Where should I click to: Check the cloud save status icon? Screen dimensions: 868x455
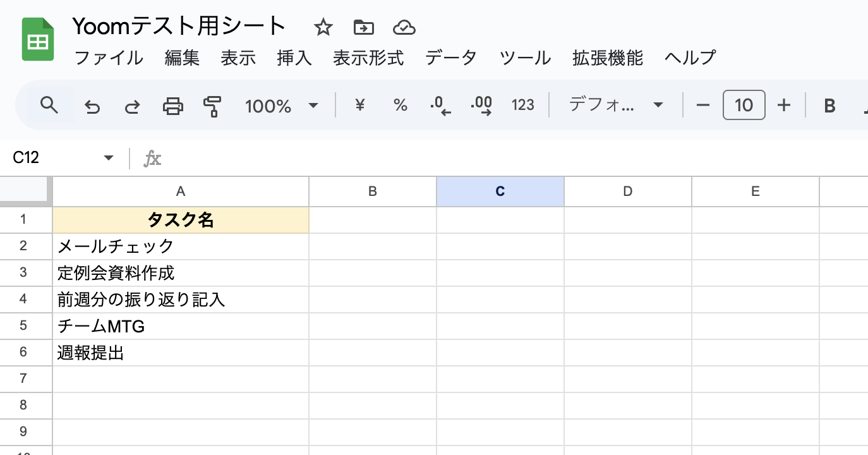[404, 27]
